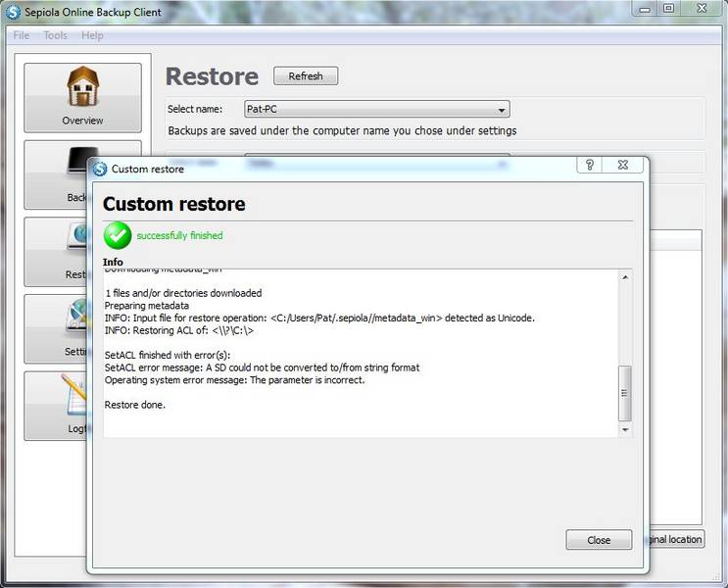Click 'SetACL error message' log line
Screen dimensions: 728x588
[262, 367]
